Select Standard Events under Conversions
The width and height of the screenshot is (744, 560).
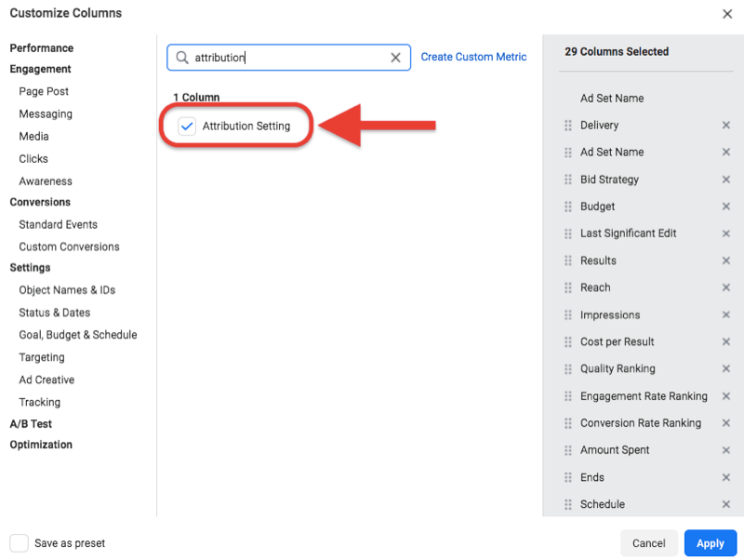click(58, 224)
